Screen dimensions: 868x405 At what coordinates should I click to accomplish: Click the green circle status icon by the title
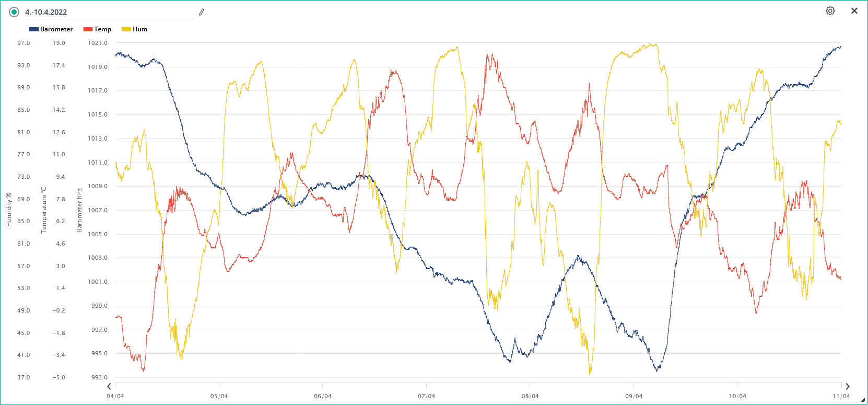(14, 12)
